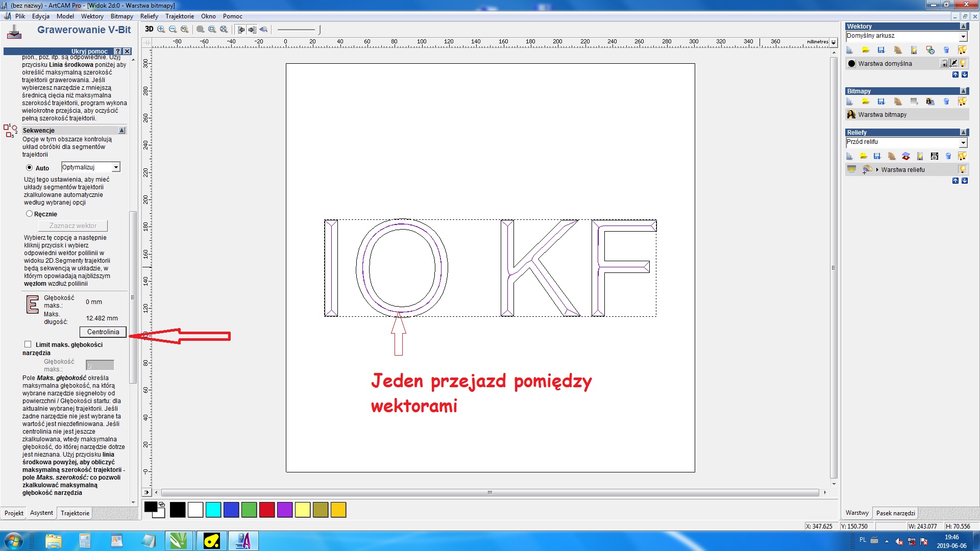Click the teddy bear greyscale icon in Reliefy
980x551 pixels.
pos(935,156)
